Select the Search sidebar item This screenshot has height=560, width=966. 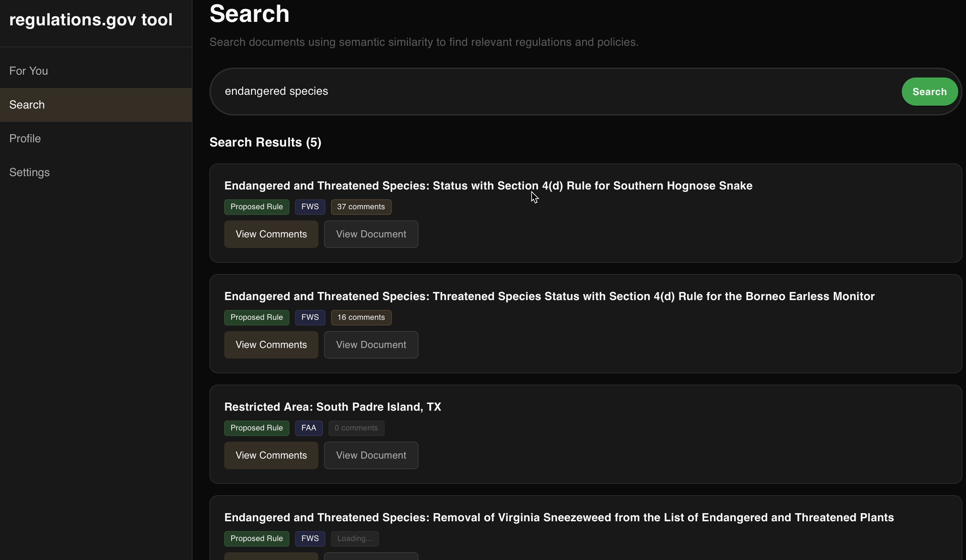point(27,105)
